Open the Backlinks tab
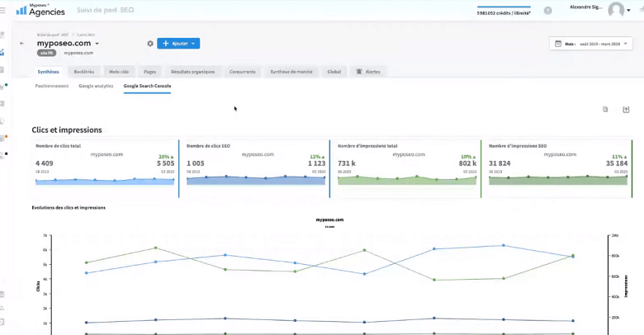644x335 pixels. [x=83, y=72]
